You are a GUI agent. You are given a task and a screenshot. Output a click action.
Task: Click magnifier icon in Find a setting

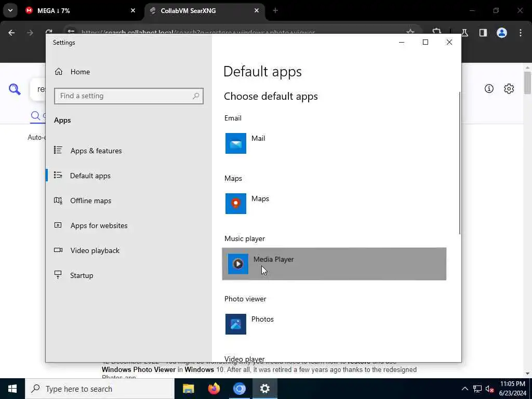[x=196, y=96]
